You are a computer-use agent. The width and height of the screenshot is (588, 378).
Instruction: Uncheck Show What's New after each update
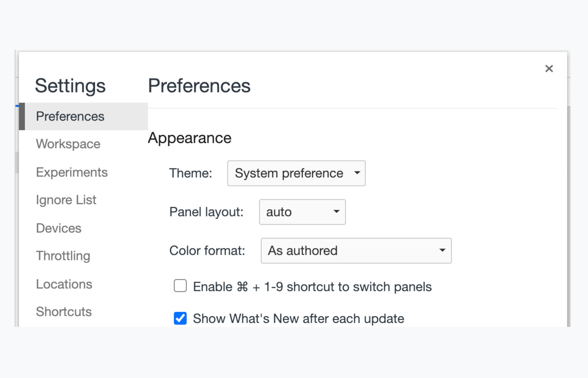click(180, 318)
